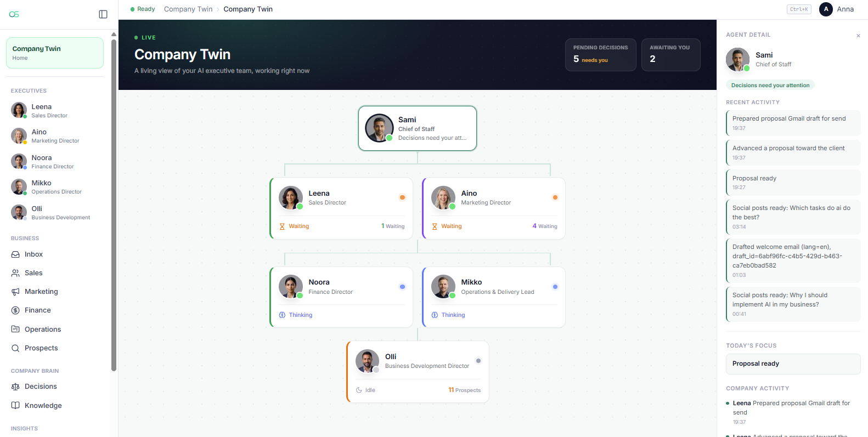868x437 pixels.
Task: Click the Finance dollar icon
Action: click(15, 310)
